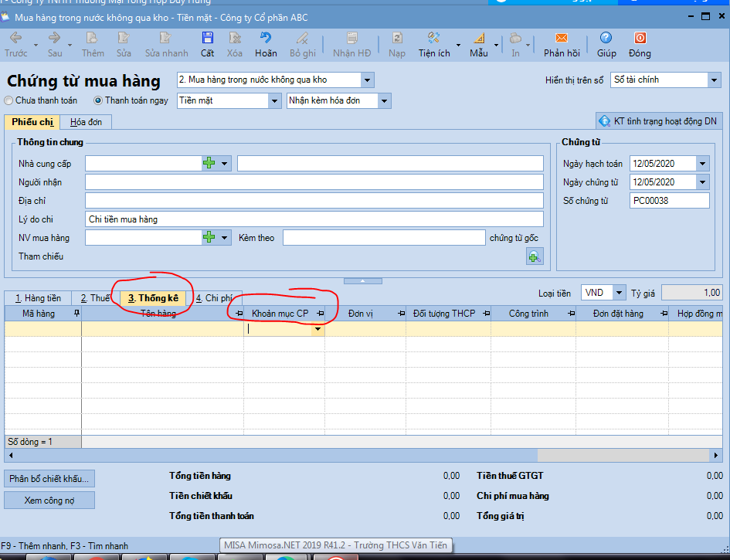Open the Mẫu dropdown arrow
This screenshot has width=730, height=560.
[x=496, y=45]
